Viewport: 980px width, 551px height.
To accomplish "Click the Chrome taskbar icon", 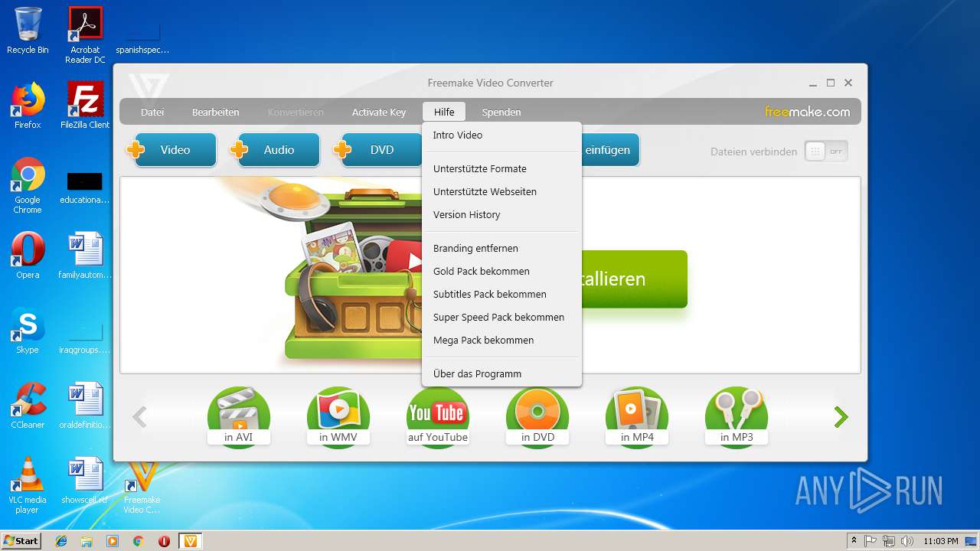I will pyautogui.click(x=138, y=541).
